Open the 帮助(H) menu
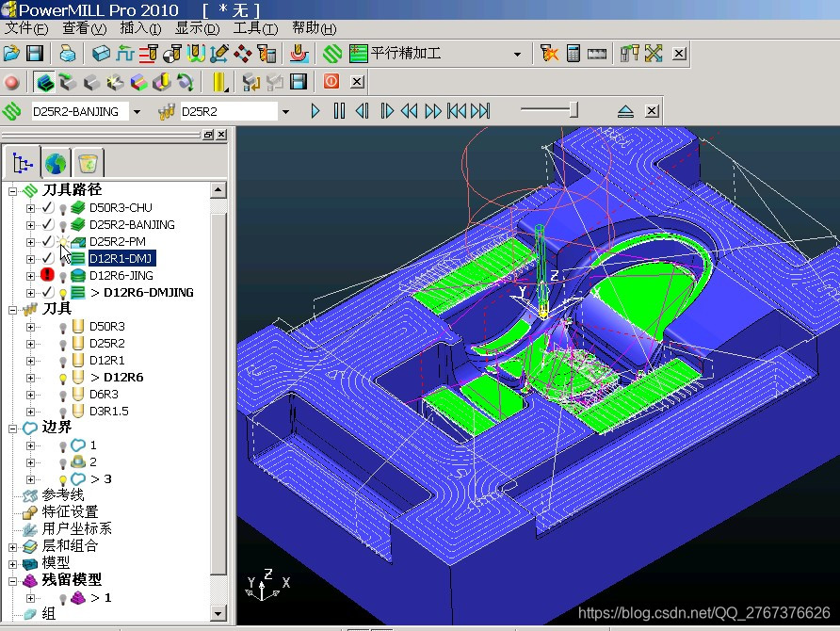Viewport: 840px width, 631px height. (x=314, y=28)
